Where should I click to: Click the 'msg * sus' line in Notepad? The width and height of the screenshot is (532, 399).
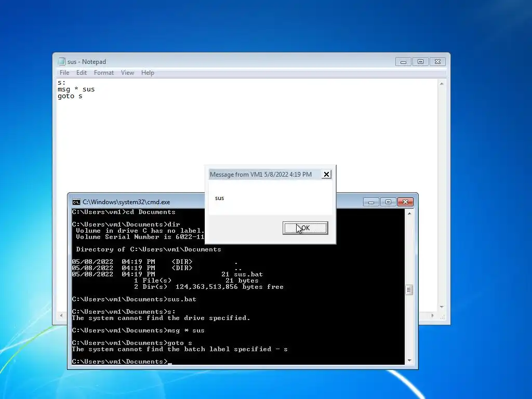(x=76, y=89)
